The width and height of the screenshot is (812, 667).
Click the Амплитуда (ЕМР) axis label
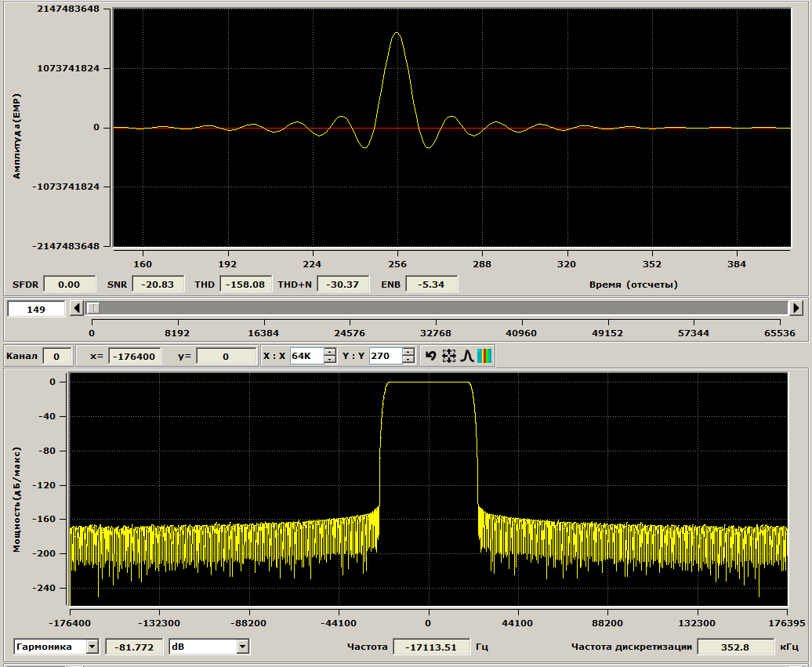[17, 136]
